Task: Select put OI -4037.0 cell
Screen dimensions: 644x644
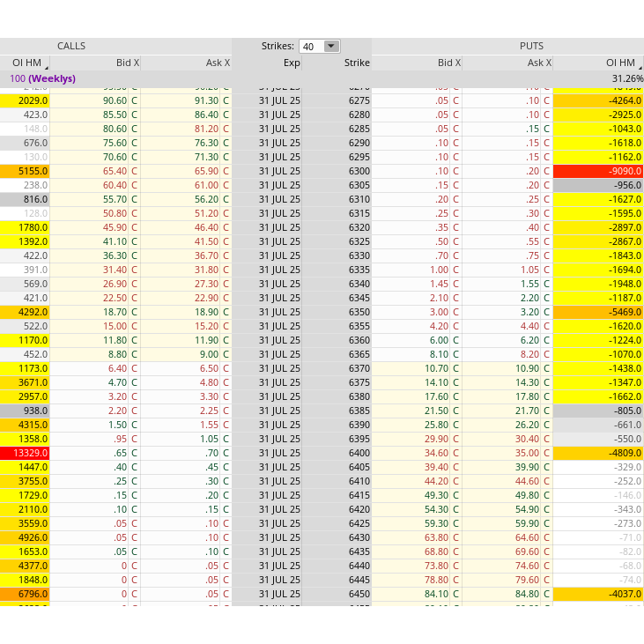Action: point(598,594)
